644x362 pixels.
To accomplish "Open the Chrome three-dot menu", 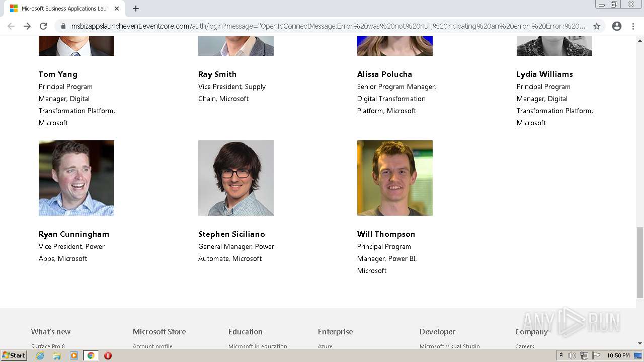I will [633, 26].
